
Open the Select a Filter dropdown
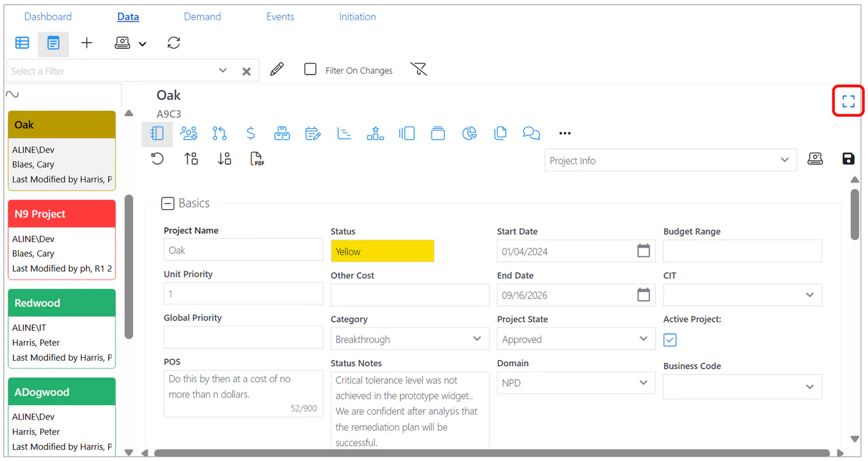[x=222, y=71]
